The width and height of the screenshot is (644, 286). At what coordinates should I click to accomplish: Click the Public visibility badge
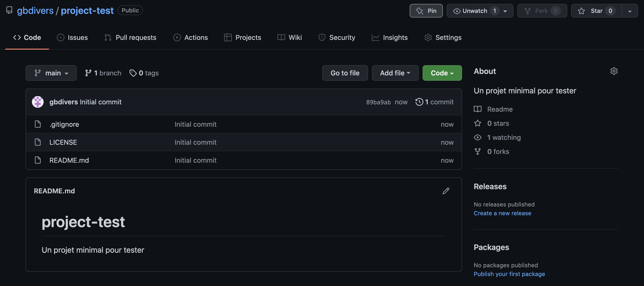(x=130, y=10)
